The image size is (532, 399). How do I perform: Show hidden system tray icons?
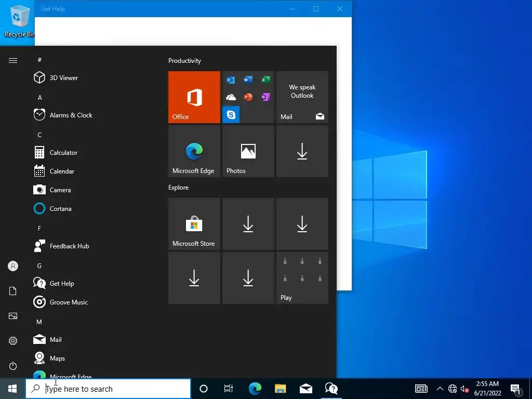tap(440, 389)
